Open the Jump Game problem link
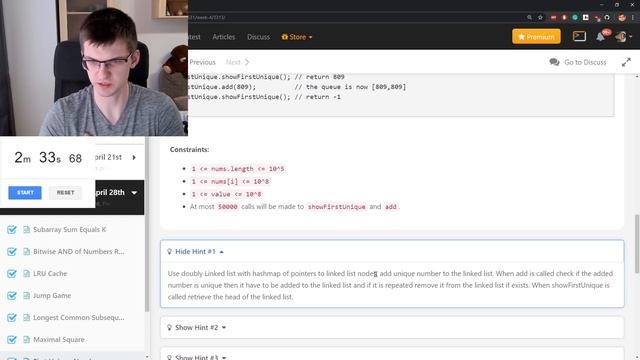Viewport: 640px width, 360px height. [x=52, y=296]
